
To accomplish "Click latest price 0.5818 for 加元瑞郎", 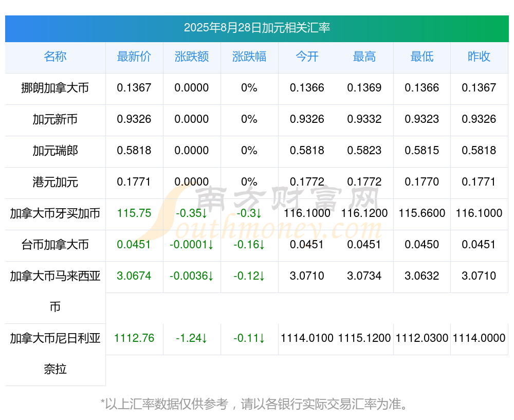I will [134, 151].
